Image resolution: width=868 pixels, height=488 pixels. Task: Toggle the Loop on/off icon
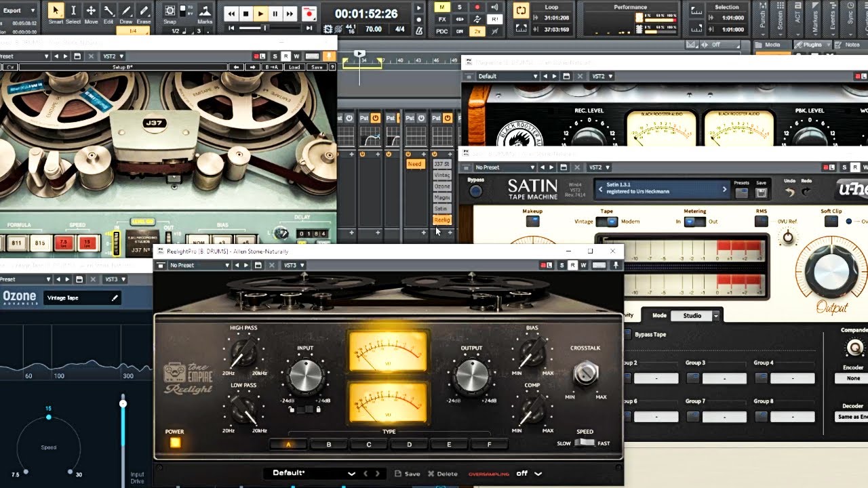521,11
